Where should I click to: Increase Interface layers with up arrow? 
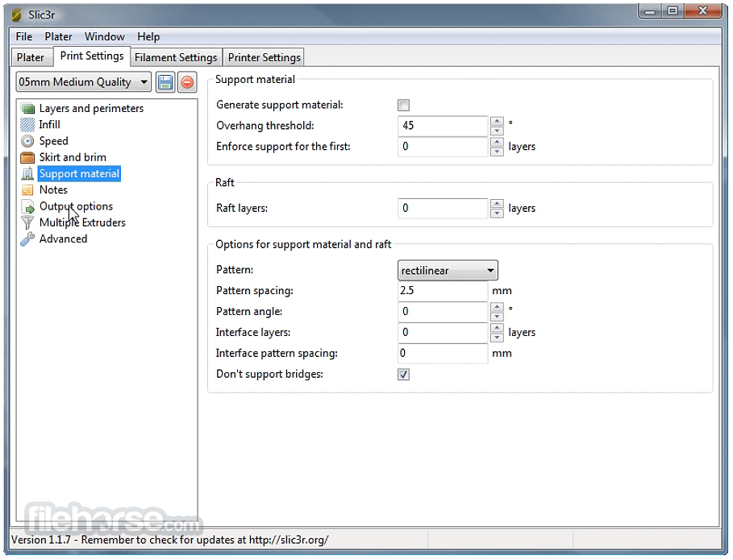497,328
